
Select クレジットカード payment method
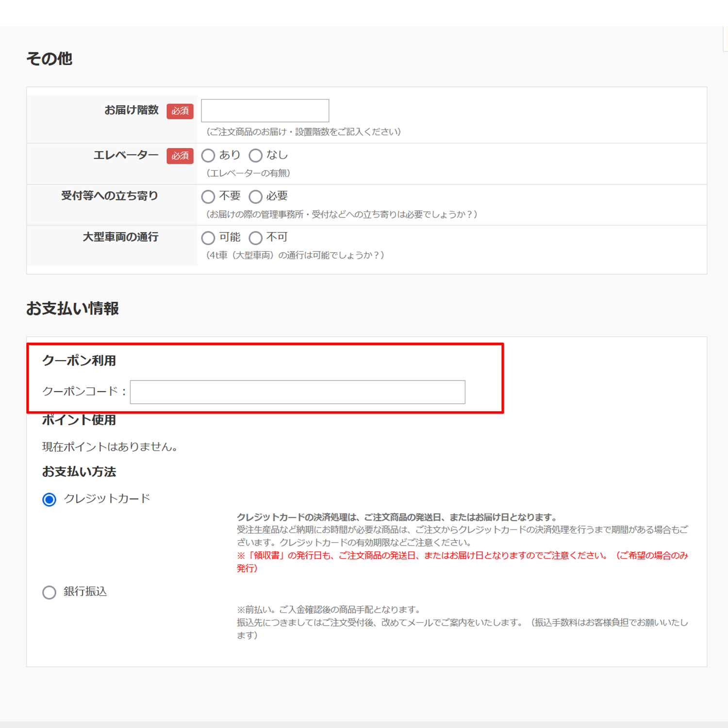tap(49, 499)
